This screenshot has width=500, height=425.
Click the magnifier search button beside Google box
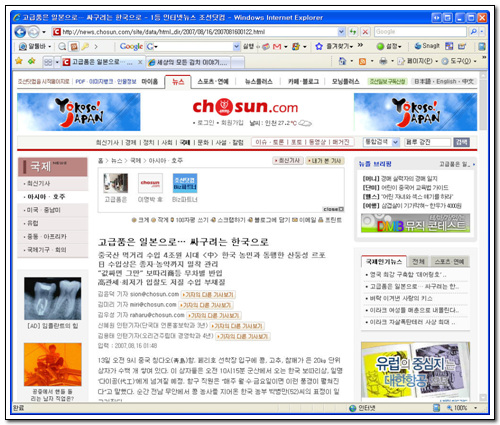tap(473, 32)
